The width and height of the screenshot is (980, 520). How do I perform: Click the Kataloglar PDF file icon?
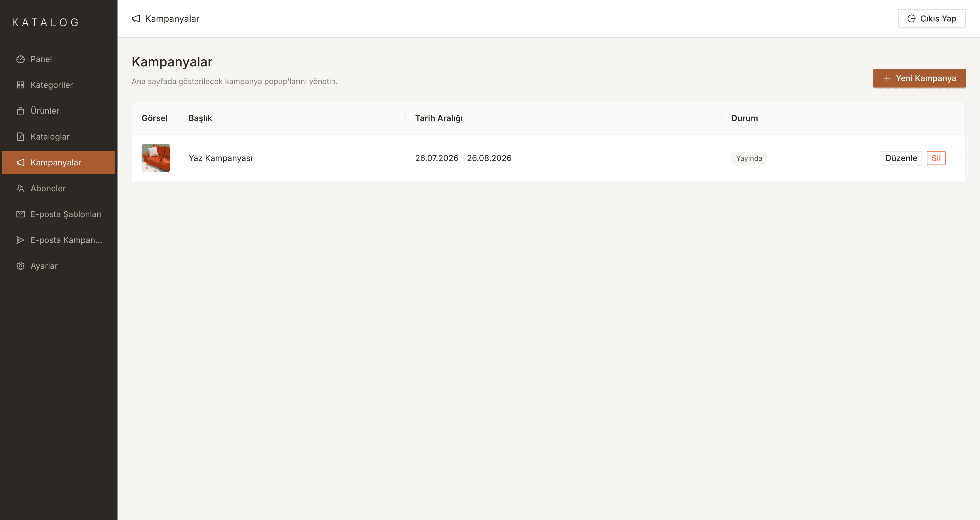tap(21, 137)
